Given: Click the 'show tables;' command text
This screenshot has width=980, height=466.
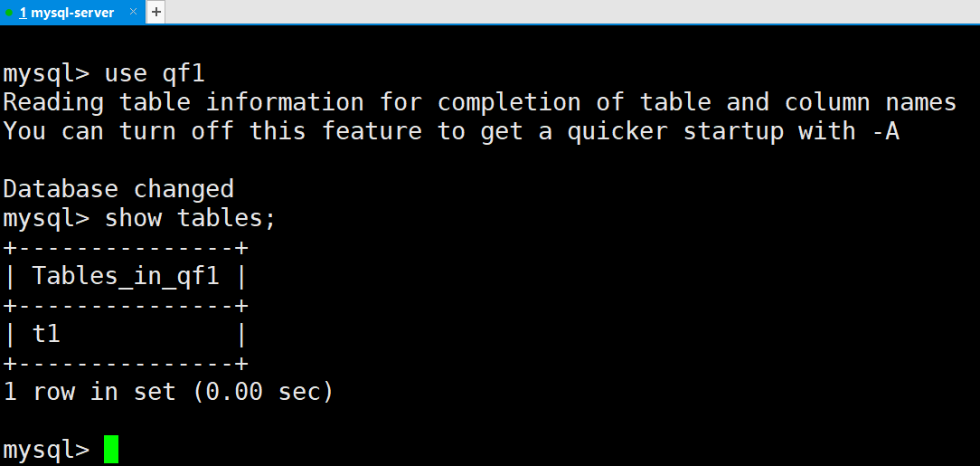Looking at the screenshot, I should coord(190,218).
